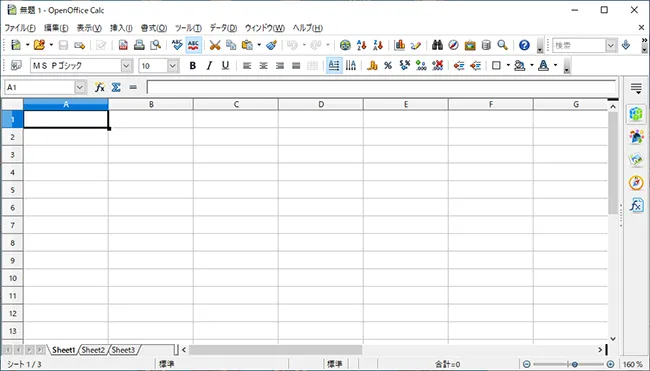Click the zoom in plus button

[610, 364]
